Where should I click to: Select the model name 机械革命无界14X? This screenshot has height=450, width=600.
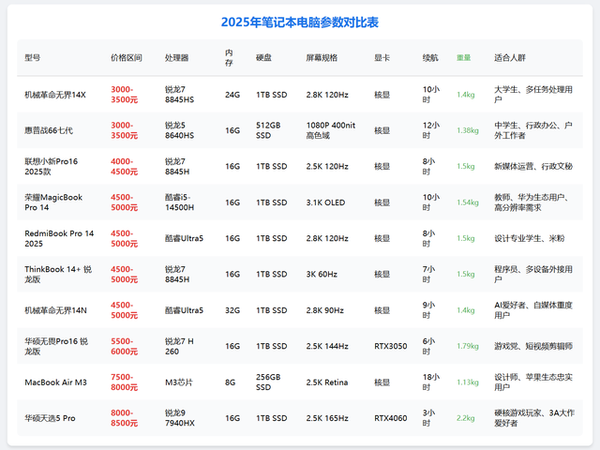click(55, 95)
